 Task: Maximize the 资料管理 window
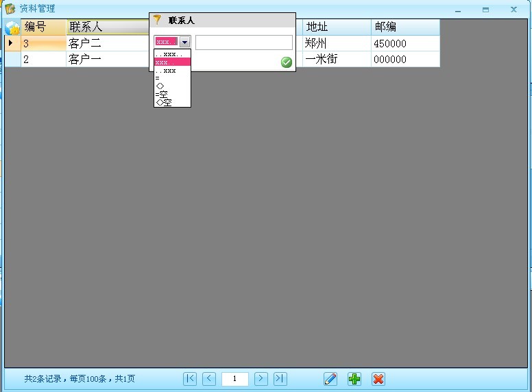(486, 10)
